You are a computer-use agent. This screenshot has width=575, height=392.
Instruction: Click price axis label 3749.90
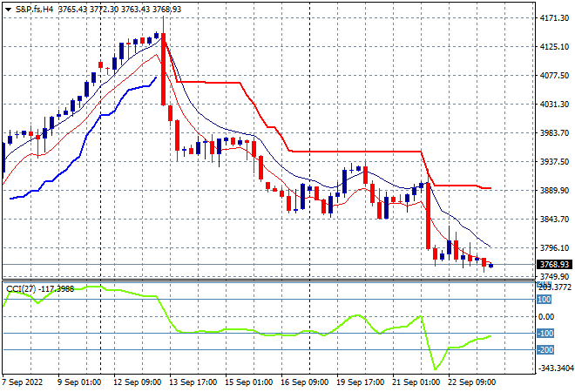(554, 276)
